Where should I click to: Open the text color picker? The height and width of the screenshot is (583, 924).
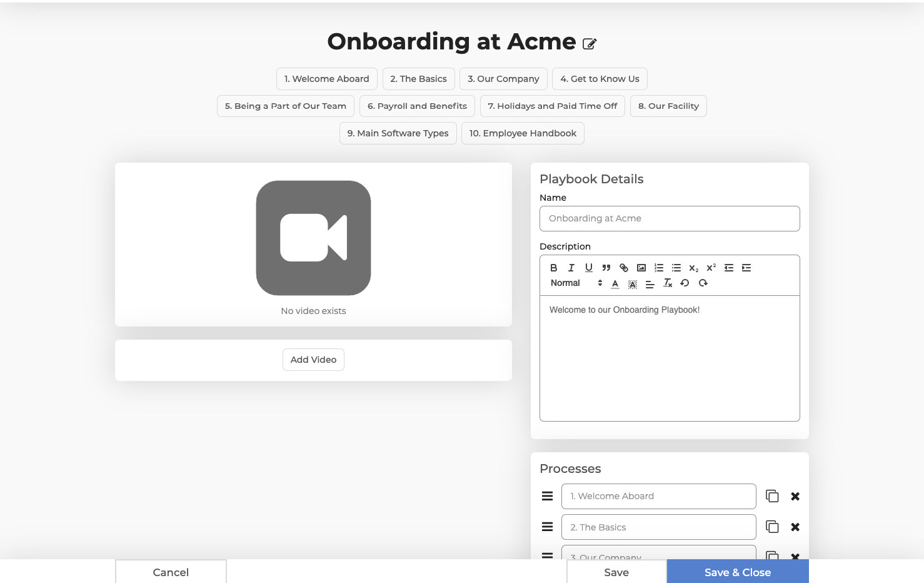coord(615,283)
